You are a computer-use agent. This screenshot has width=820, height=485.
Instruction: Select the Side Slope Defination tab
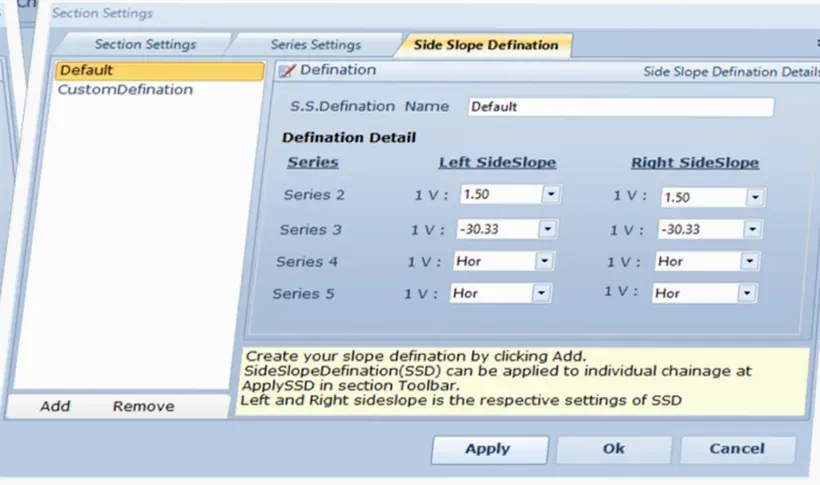point(486,45)
